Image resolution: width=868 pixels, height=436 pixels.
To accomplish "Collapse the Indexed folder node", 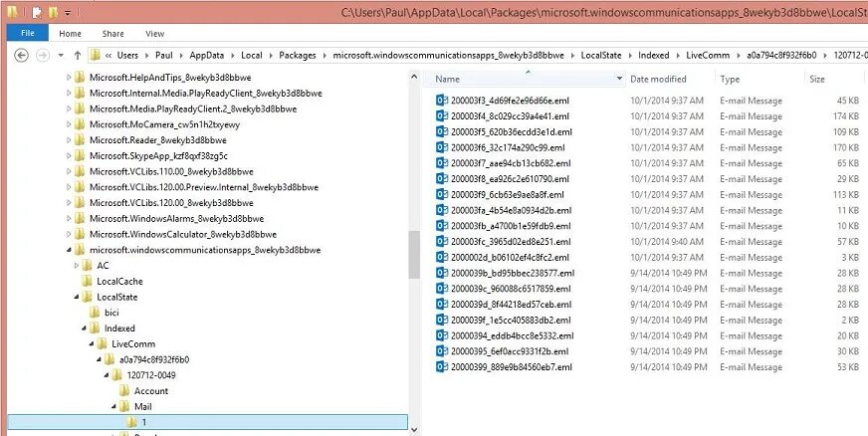I will (x=85, y=328).
